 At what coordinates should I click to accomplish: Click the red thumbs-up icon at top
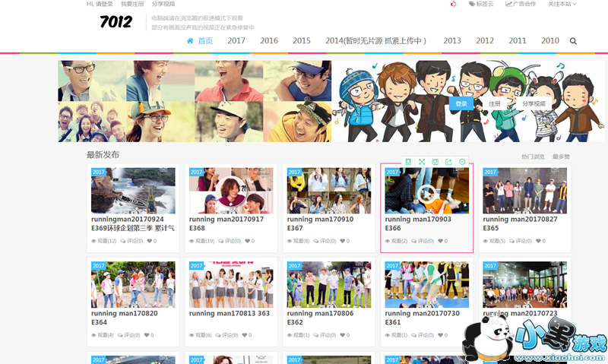(453, 4)
